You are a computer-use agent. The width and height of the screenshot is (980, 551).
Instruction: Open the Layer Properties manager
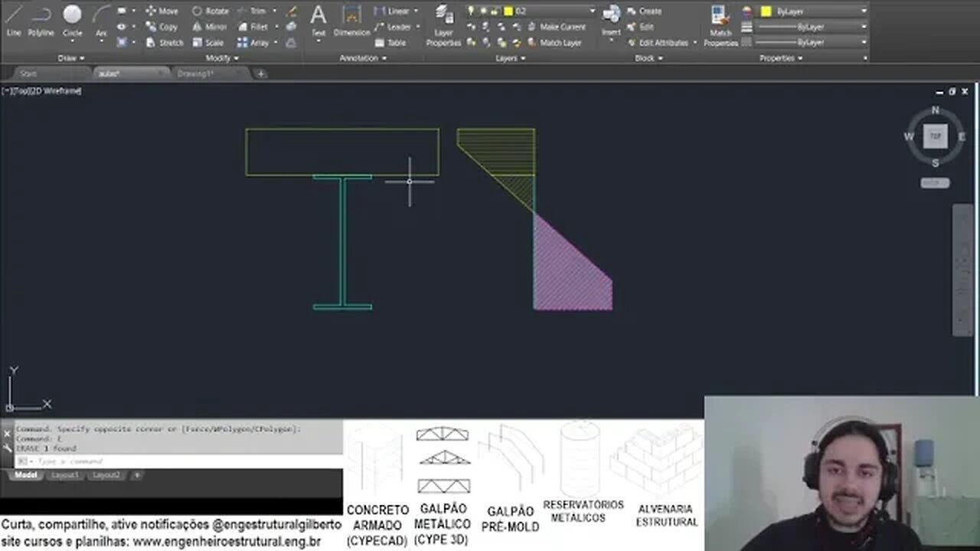[x=443, y=24]
